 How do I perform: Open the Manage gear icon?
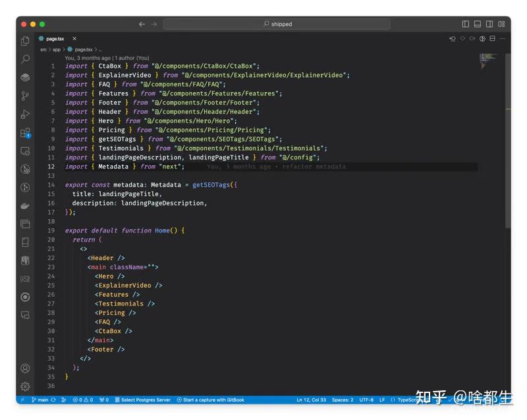pos(25,387)
